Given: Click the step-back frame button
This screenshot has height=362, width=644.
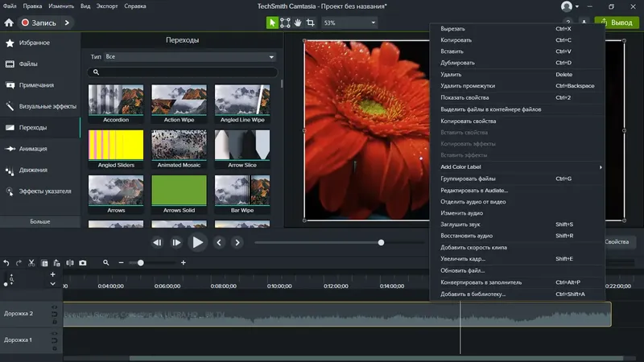Looking at the screenshot, I should tap(157, 242).
